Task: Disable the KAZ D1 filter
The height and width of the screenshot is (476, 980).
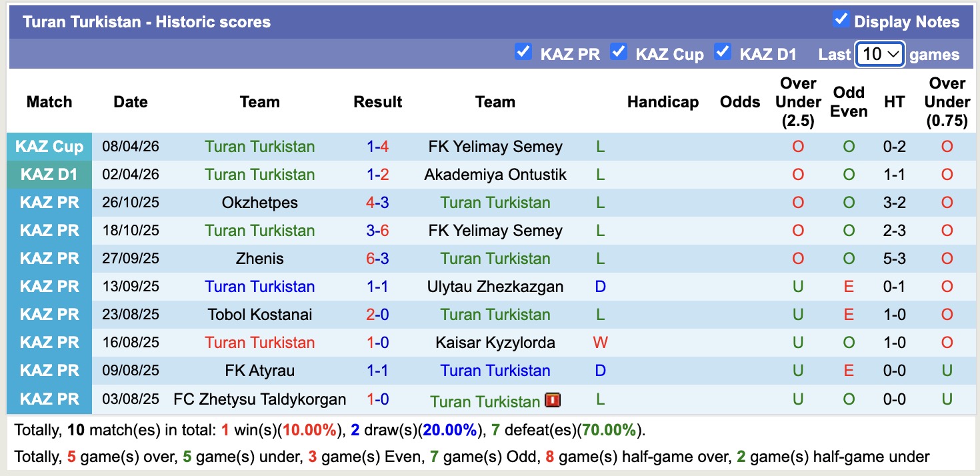Action: [723, 52]
